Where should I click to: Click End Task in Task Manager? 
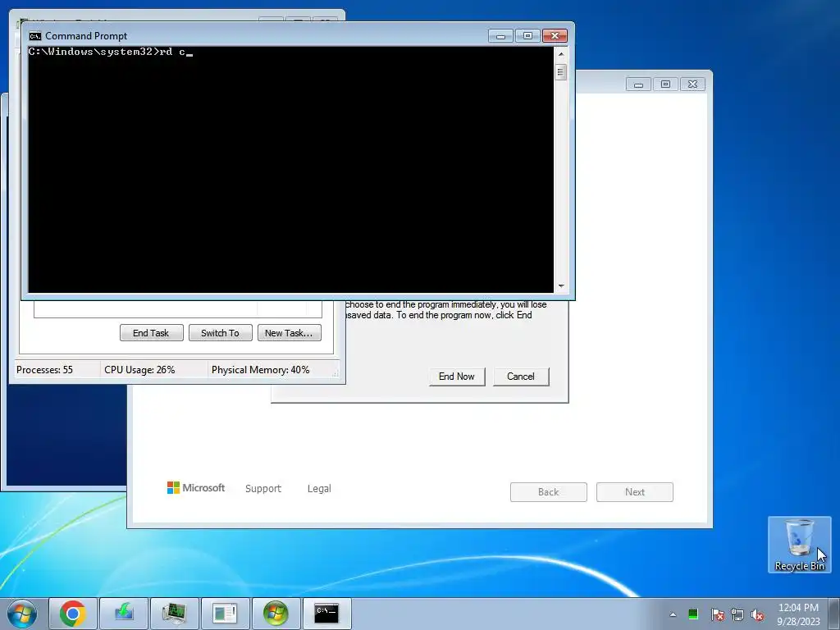tap(152, 333)
